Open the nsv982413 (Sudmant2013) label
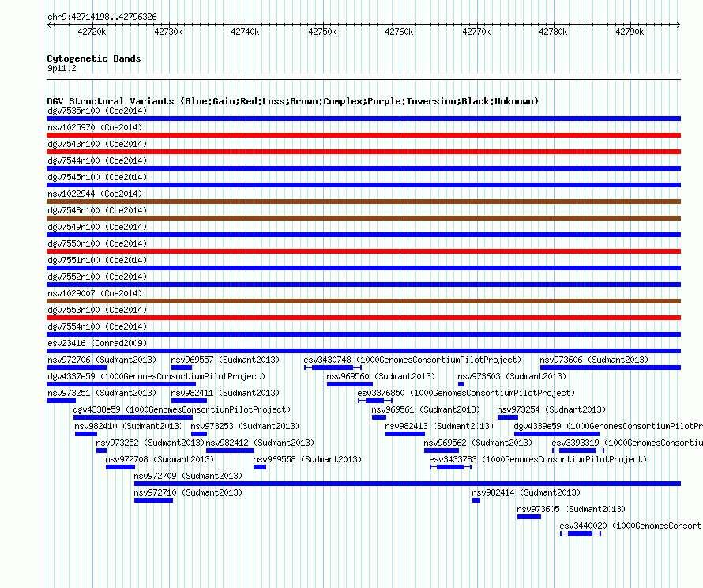The width and height of the screenshot is (703, 588). (x=439, y=426)
